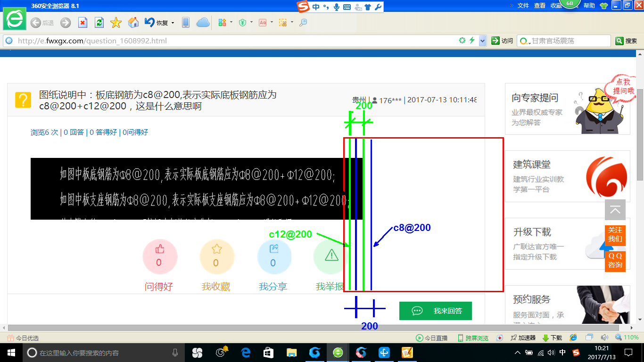
Task: Open 下载 downloads in status bar
Action: pyautogui.click(x=553, y=338)
